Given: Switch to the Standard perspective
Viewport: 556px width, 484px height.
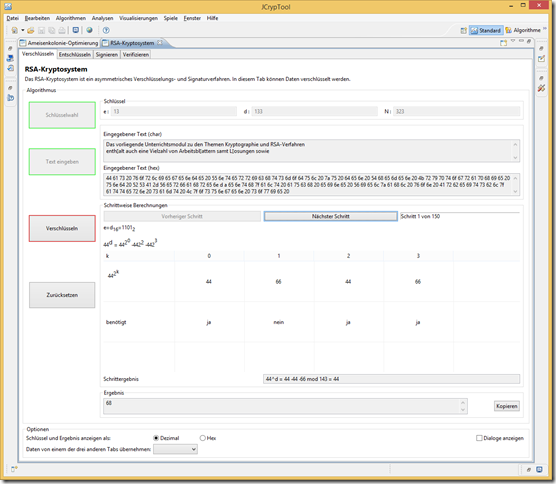Looking at the screenshot, I should 485,30.
